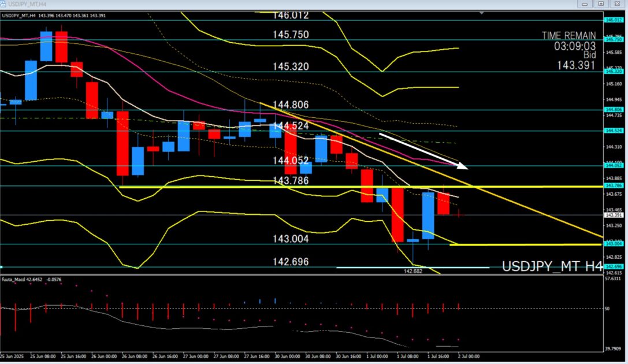Click the divider above the MACD subwindow
Viewport: 628px width, 364px height.
coord(300,274)
